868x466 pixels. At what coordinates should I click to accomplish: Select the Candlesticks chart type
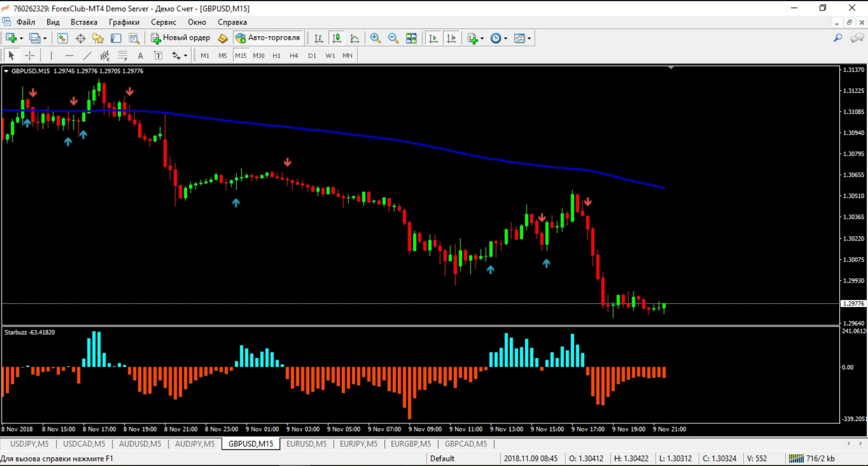tap(337, 38)
